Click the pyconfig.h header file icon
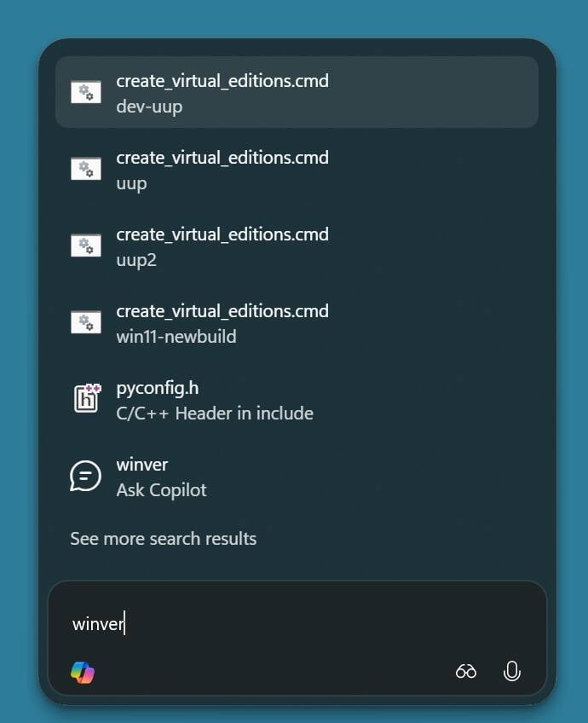Image resolution: width=588 pixels, height=723 pixels. click(86, 399)
